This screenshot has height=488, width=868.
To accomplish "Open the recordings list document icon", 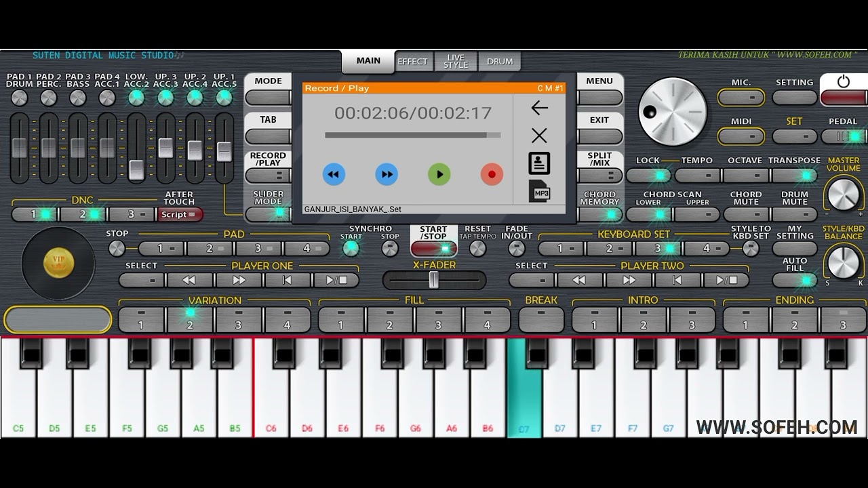I will click(539, 163).
